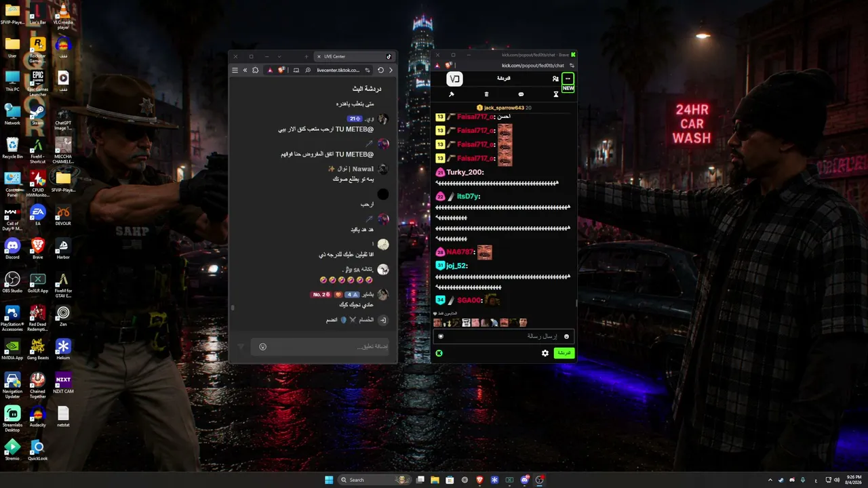Click the send arrow beside TikTok comment box
The image size is (868, 488).
click(x=240, y=347)
